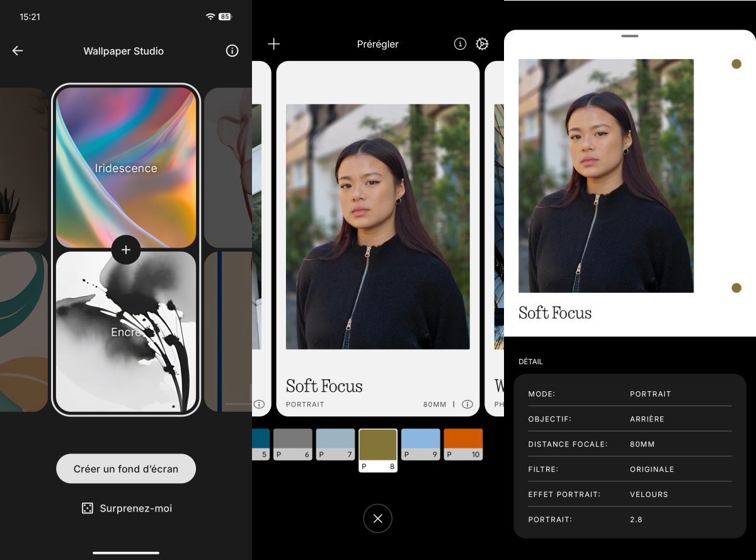The width and height of the screenshot is (756, 560).
Task: Open the info icon next to Prérégler
Action: pos(460,44)
